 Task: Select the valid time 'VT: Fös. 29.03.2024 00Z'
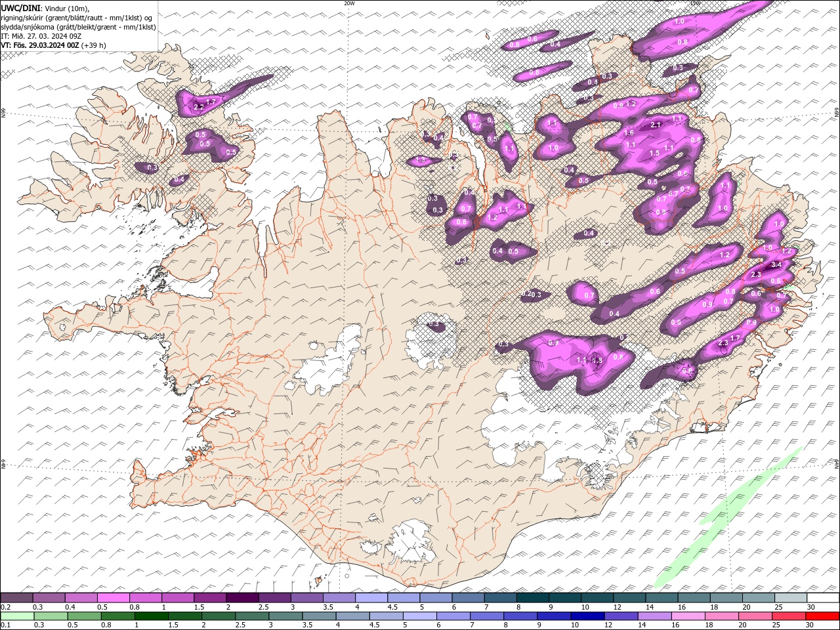[x=39, y=45]
